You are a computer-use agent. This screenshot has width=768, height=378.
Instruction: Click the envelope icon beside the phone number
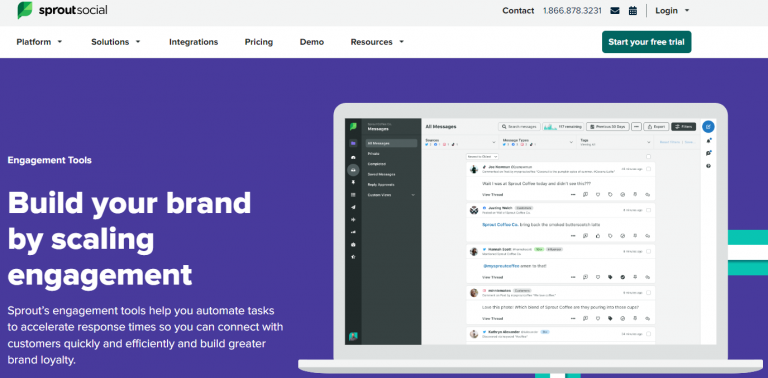(615, 11)
